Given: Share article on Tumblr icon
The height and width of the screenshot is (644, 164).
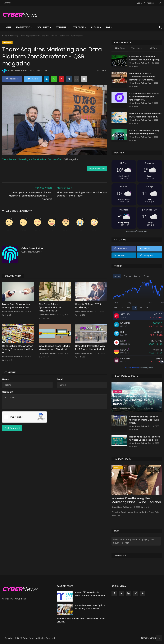Looking at the screenshot, I should click(69, 79).
